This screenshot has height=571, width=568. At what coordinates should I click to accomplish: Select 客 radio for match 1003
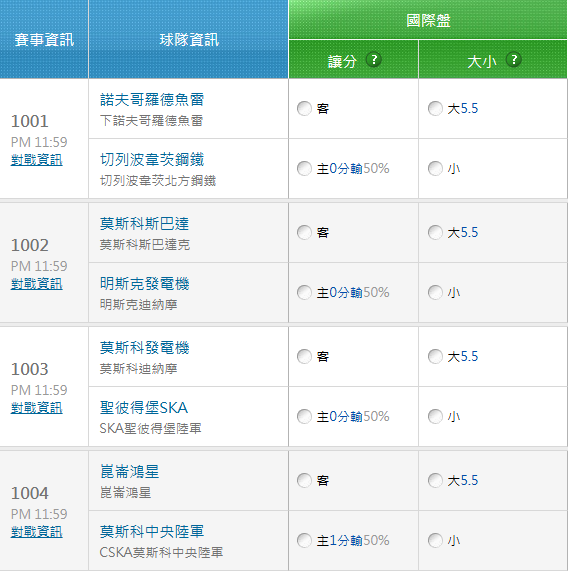coord(304,357)
